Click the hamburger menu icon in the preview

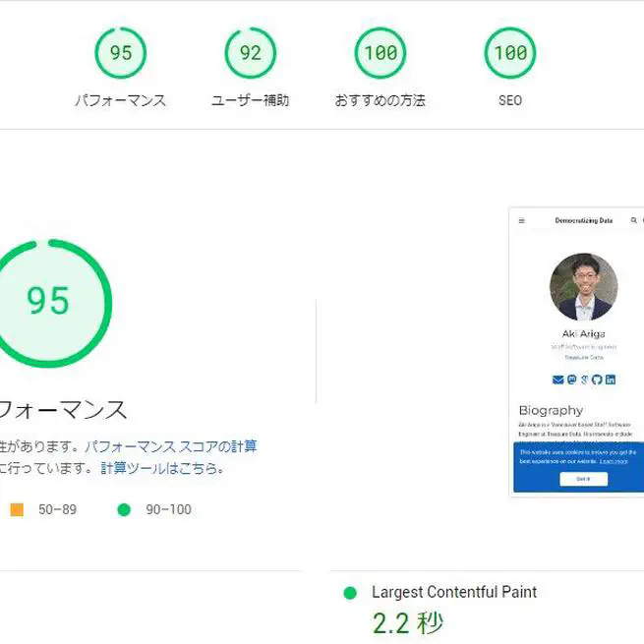522,220
